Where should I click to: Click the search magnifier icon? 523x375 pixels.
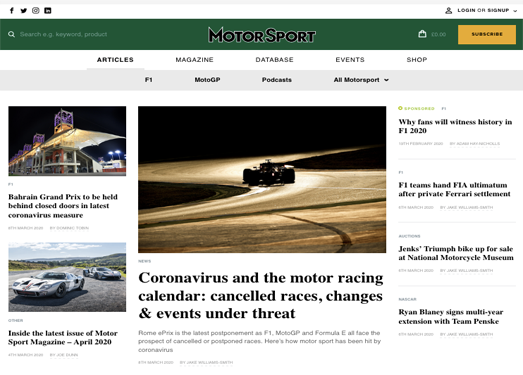click(11, 34)
